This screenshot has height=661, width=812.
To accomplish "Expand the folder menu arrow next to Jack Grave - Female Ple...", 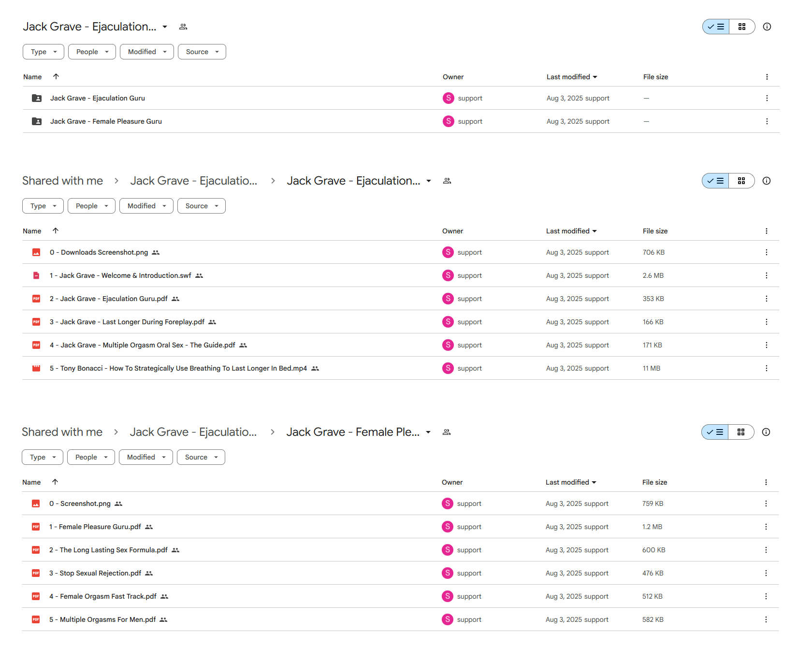I will coord(428,432).
